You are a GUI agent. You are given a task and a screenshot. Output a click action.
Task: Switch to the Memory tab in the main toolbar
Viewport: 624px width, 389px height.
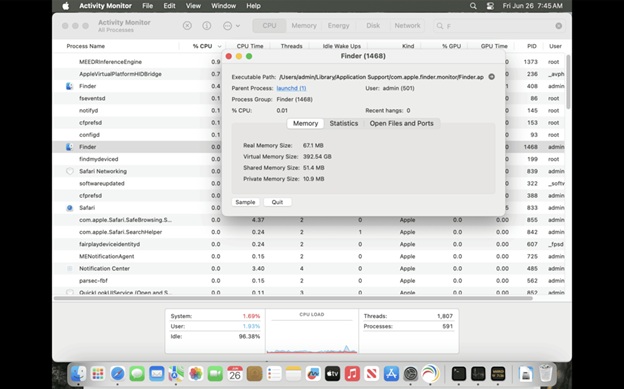pos(304,25)
